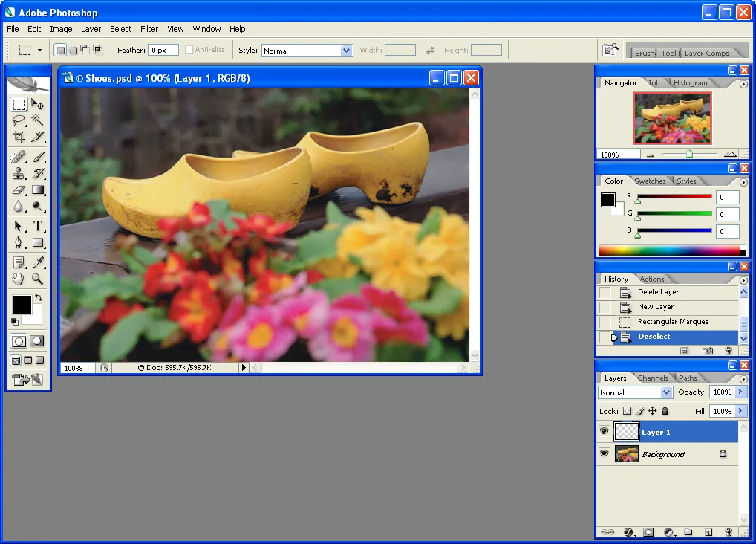Screen dimensions: 756x544
Task: Click the Hand tool
Action: click(19, 279)
